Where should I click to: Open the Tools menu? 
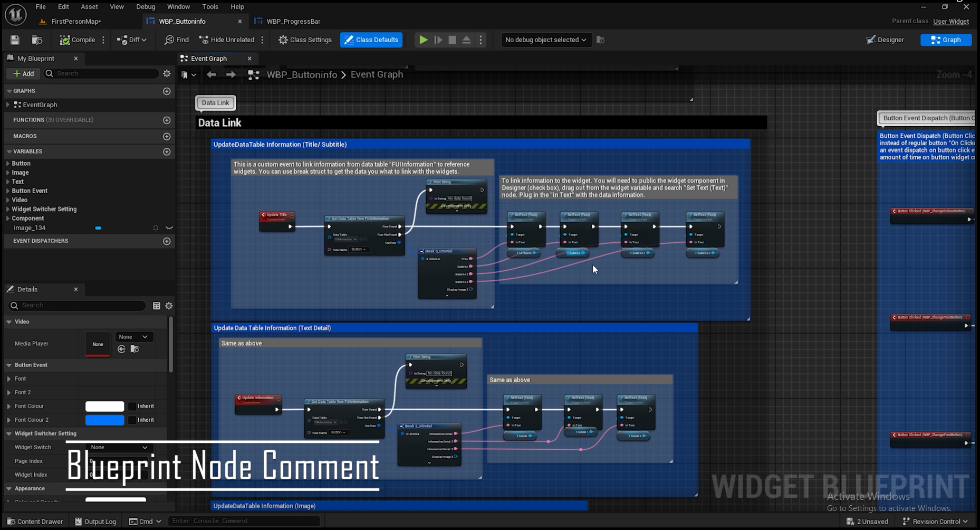coord(210,7)
